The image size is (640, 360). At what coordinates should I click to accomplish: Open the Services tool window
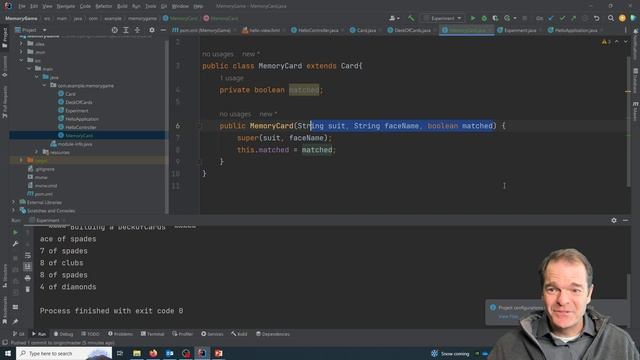212,334
